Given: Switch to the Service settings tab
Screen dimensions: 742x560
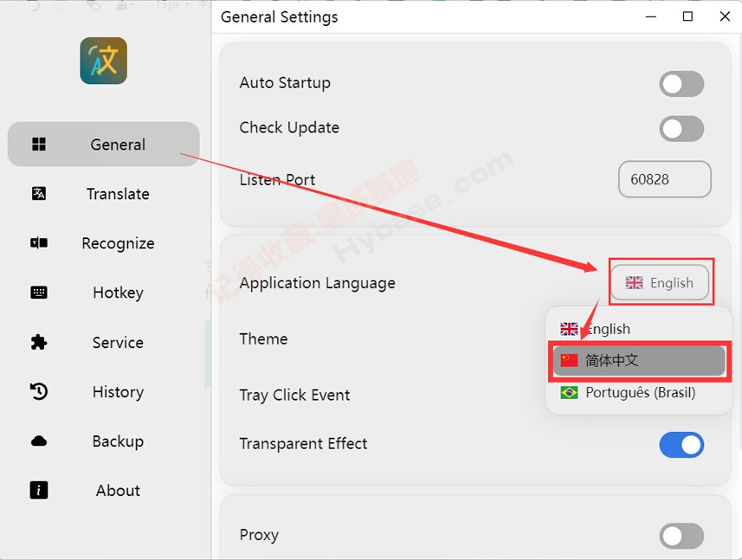Looking at the screenshot, I should click(x=104, y=342).
